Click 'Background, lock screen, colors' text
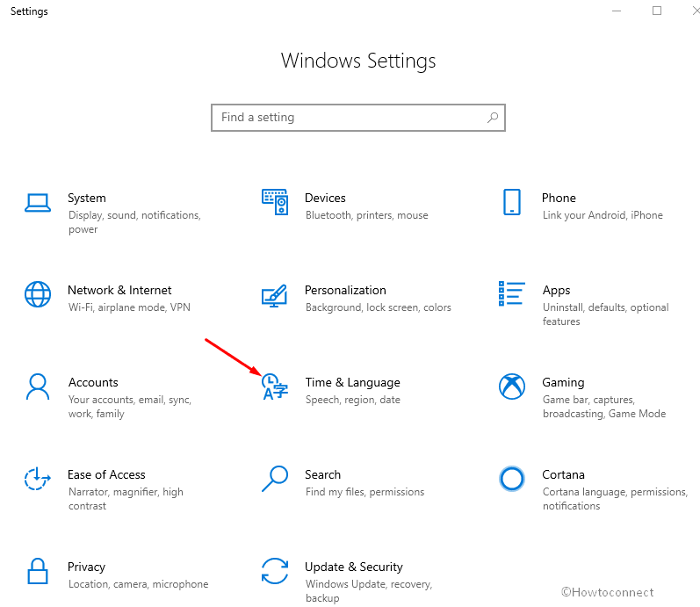The image size is (700, 607). click(x=379, y=307)
